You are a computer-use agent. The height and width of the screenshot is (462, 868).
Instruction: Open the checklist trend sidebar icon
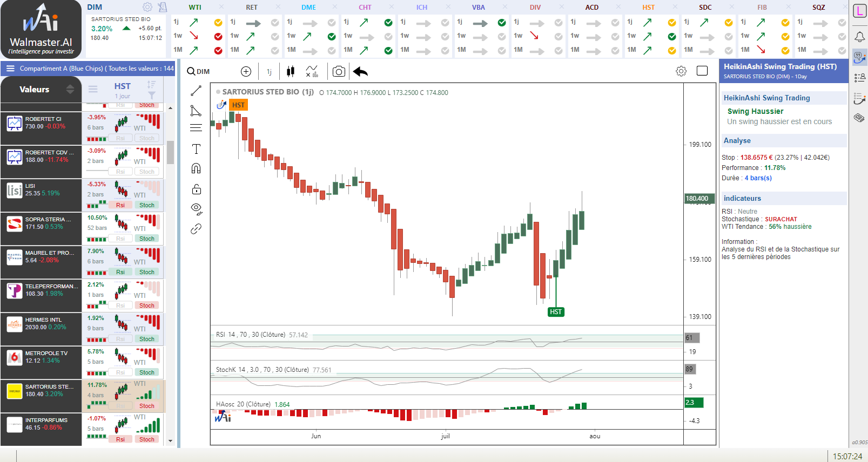pos(859,98)
